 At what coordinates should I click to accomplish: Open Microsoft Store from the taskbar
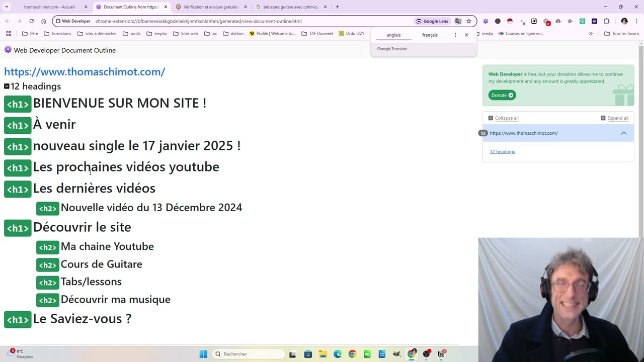click(308, 354)
